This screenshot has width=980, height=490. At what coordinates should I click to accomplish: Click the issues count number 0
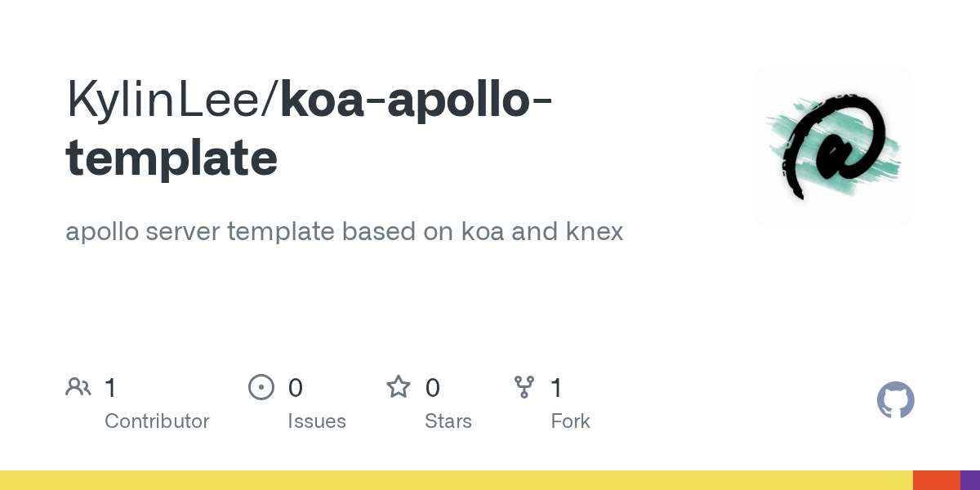(x=296, y=388)
